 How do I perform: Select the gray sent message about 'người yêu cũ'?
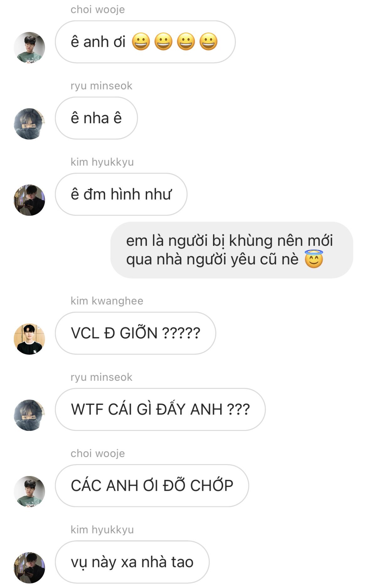[231, 250]
